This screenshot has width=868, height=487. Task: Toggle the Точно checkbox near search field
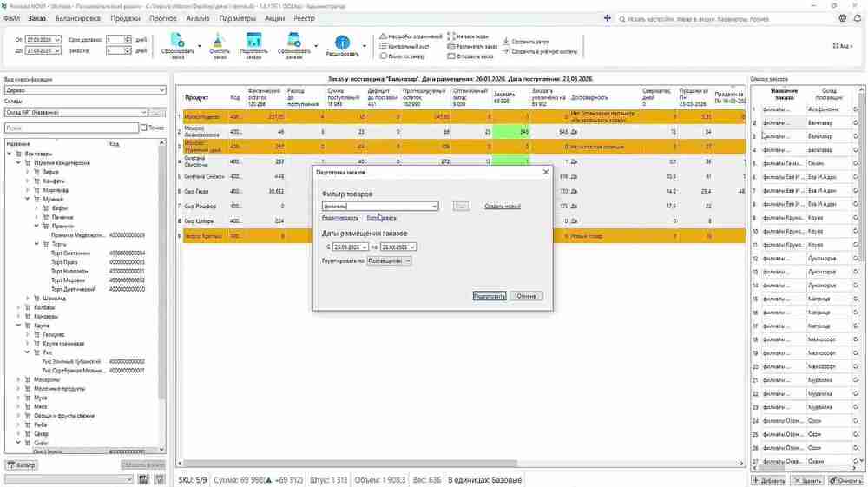point(144,128)
